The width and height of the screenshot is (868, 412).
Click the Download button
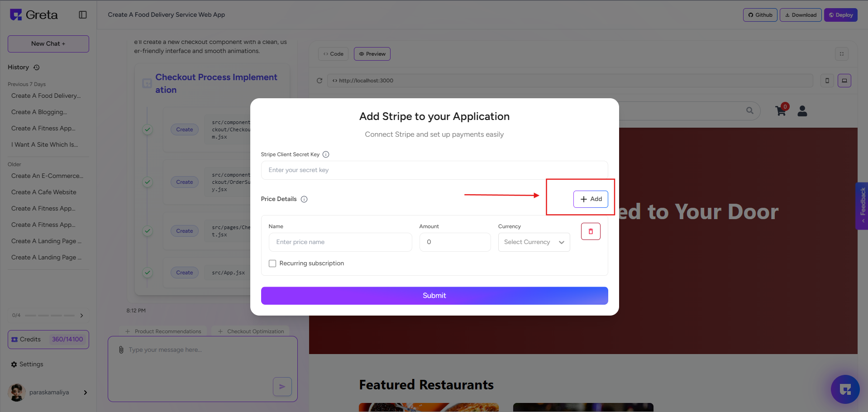(x=801, y=15)
